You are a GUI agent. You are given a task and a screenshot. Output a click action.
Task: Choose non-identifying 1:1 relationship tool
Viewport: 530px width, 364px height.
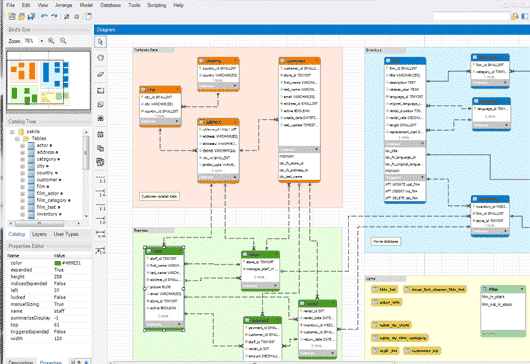coord(101,179)
